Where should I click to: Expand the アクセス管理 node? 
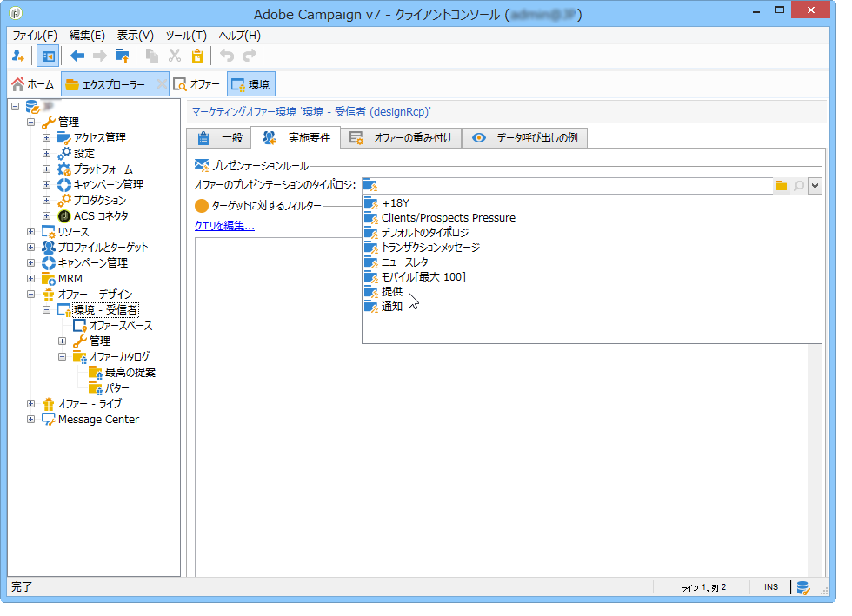[47, 138]
